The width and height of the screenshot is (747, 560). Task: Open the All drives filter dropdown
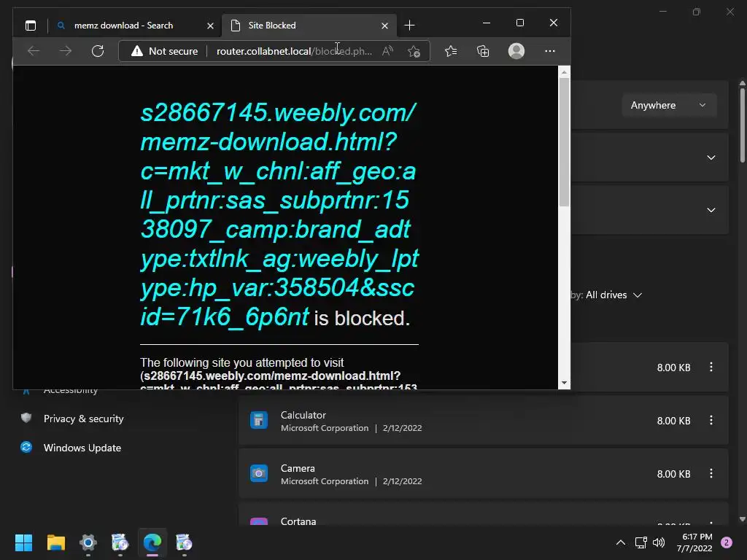click(614, 295)
